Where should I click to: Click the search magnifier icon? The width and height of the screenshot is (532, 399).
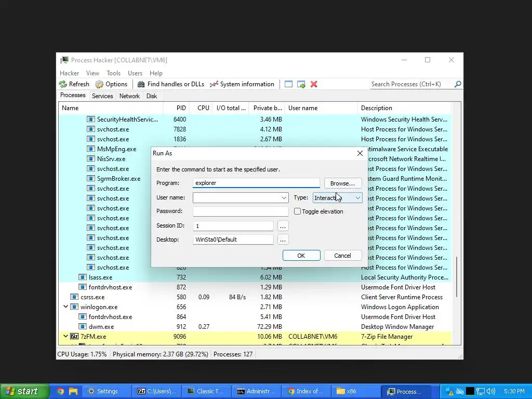pyautogui.click(x=458, y=84)
